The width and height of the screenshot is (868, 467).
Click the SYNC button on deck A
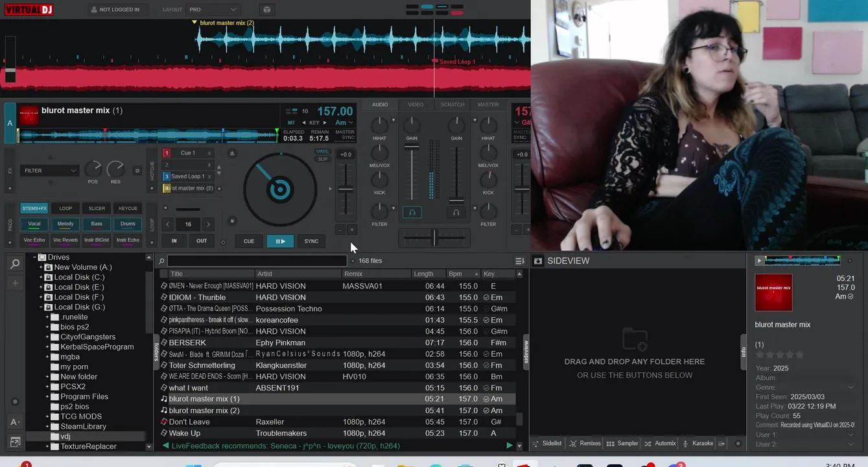coord(311,241)
